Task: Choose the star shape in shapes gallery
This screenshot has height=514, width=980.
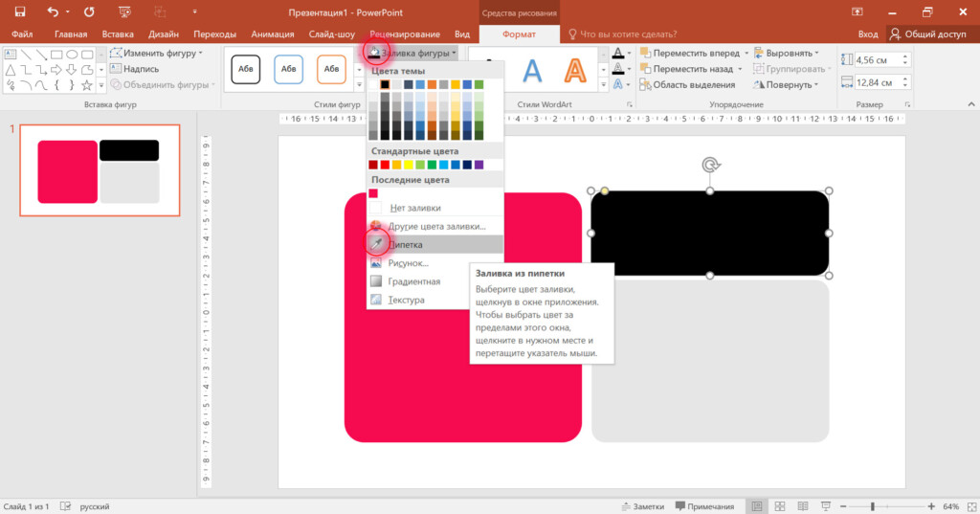Action: pyautogui.click(x=87, y=85)
